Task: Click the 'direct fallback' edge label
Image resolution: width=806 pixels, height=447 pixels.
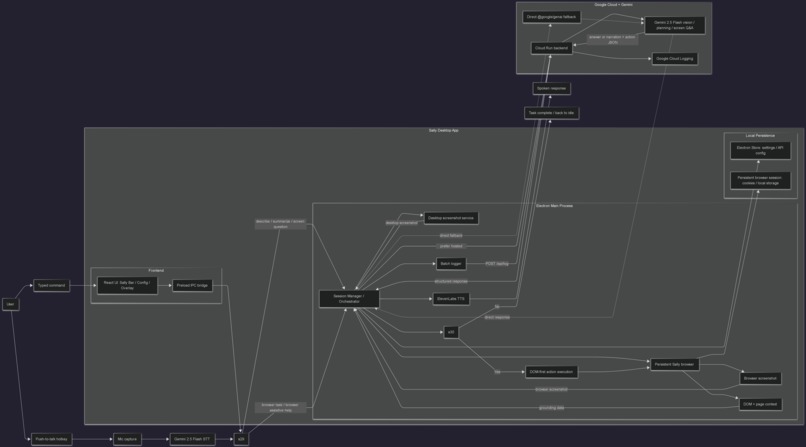Action: [451, 236]
